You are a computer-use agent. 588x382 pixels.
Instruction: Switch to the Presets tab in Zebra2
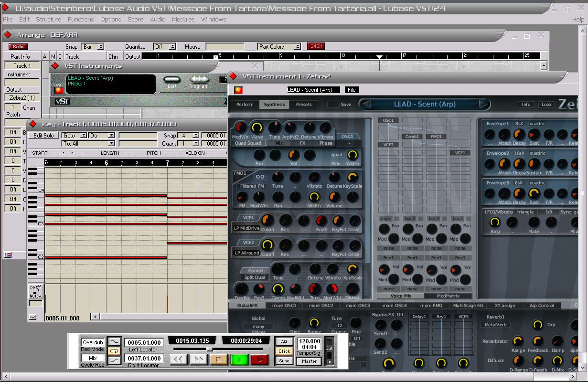(x=304, y=104)
